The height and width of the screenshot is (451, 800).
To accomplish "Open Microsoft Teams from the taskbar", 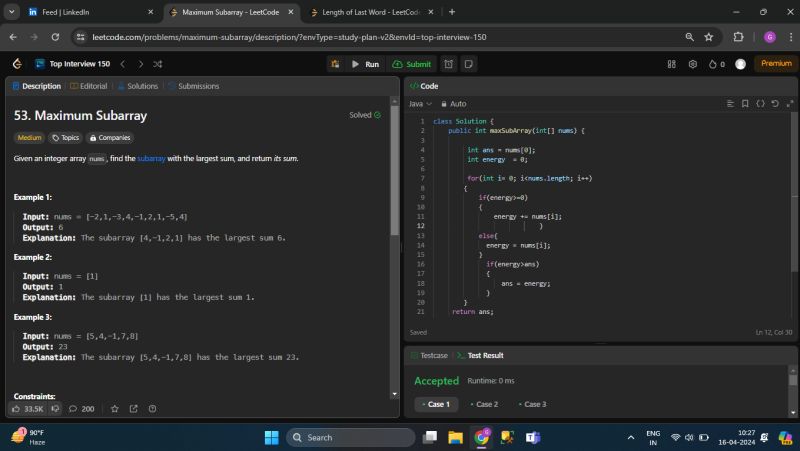I will [533, 437].
